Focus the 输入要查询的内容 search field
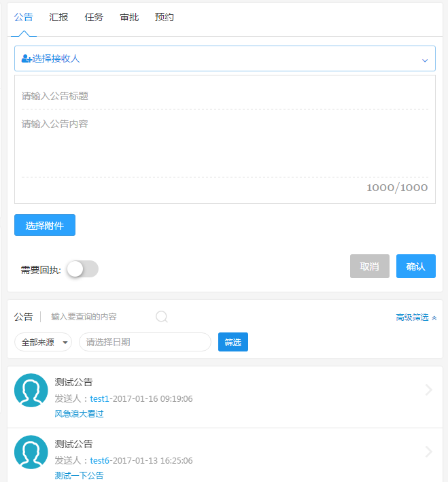448x482 pixels. point(101,317)
